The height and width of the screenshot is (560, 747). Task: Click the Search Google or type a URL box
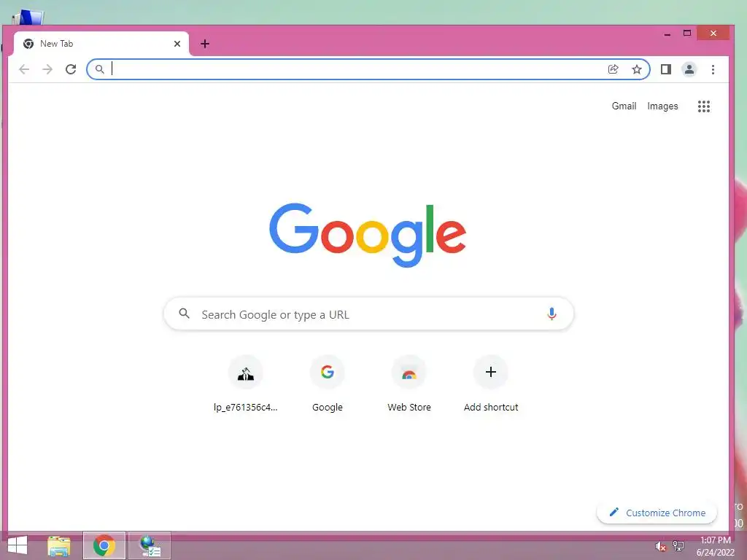pyautogui.click(x=368, y=314)
